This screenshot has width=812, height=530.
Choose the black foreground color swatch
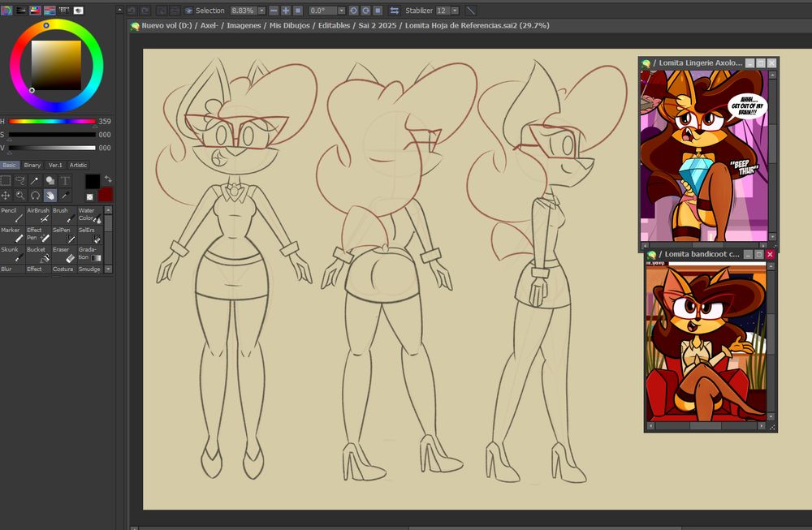coord(93,181)
